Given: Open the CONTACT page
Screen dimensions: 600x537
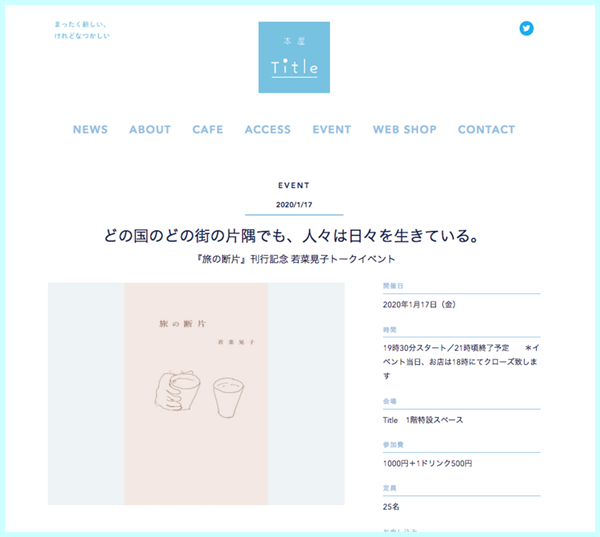Looking at the screenshot, I should point(486,129).
